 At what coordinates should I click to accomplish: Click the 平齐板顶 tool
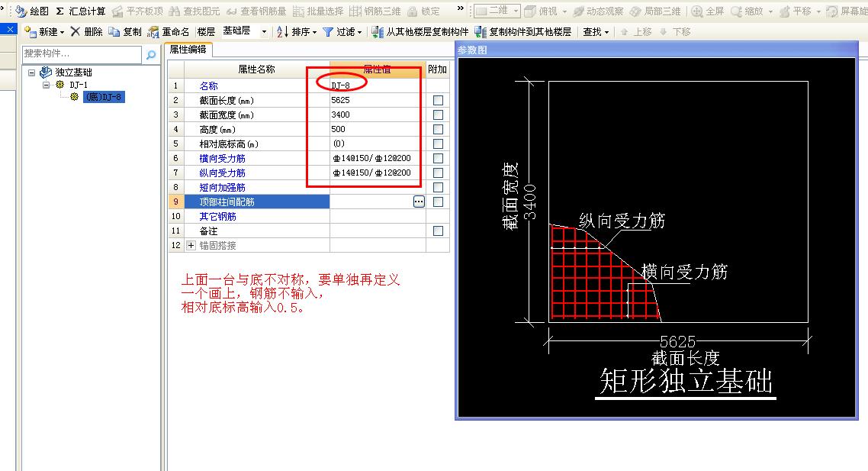coord(138,11)
